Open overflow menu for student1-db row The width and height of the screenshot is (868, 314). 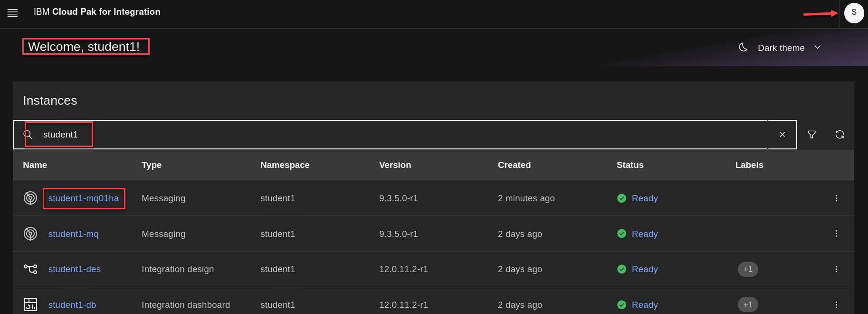[x=836, y=304]
